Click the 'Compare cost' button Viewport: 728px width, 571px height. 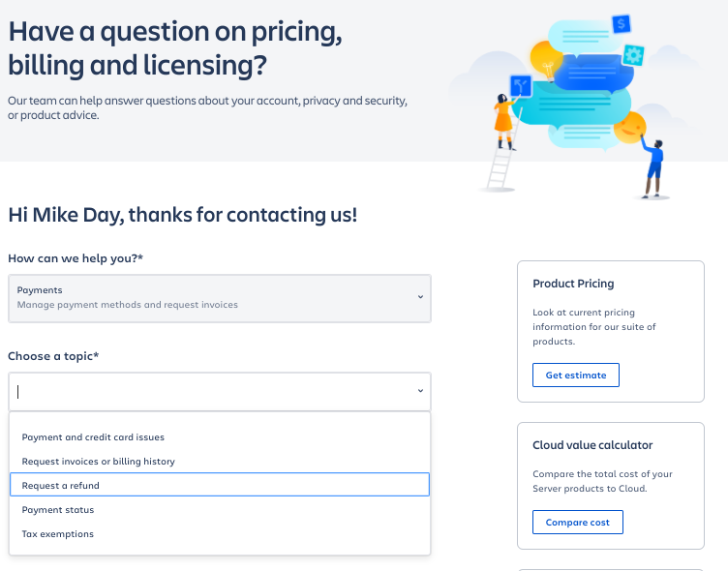click(x=578, y=523)
